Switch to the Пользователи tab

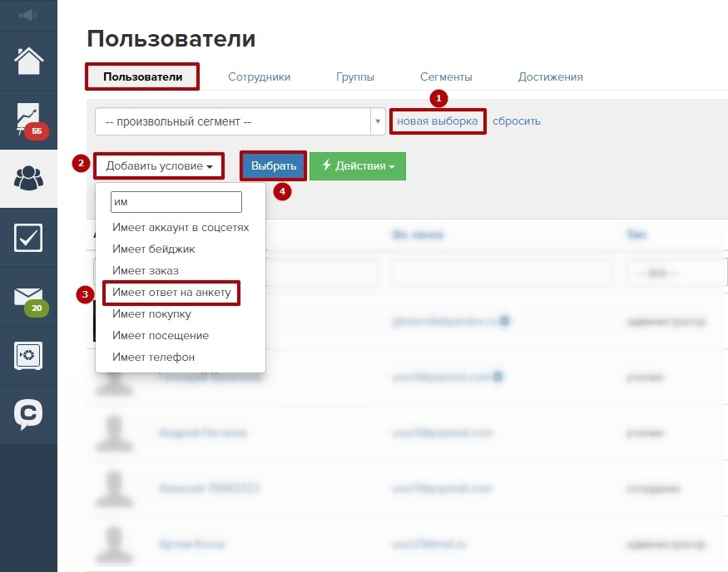(142, 76)
